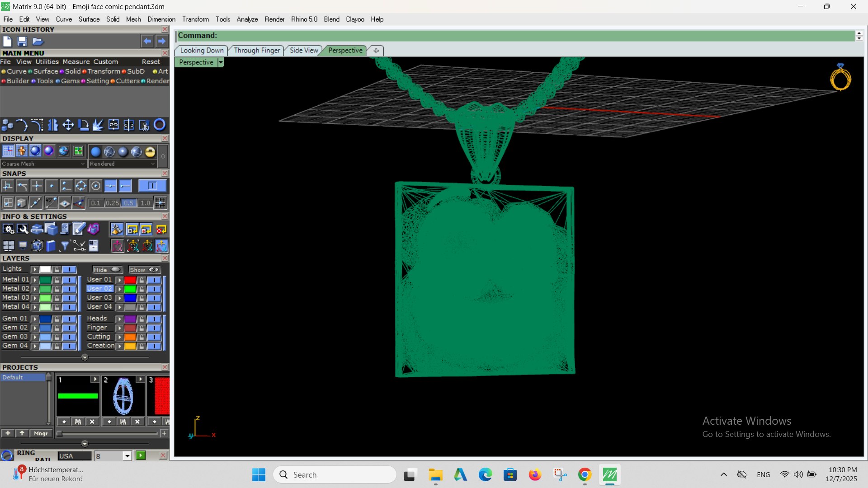The image size is (868, 488).
Task: Click the funnel filter icon in Info & Settings
Action: coord(65,246)
